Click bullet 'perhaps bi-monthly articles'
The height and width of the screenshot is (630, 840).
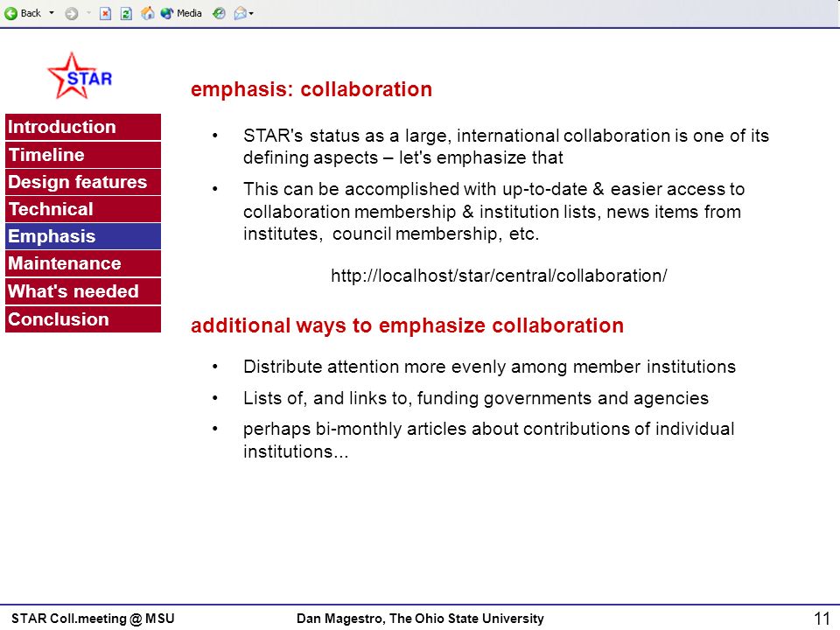click(488, 440)
